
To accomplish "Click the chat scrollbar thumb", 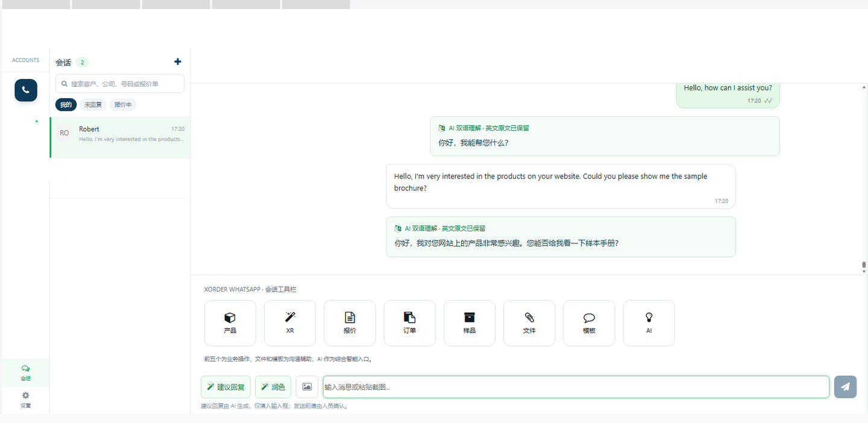I will (864, 265).
